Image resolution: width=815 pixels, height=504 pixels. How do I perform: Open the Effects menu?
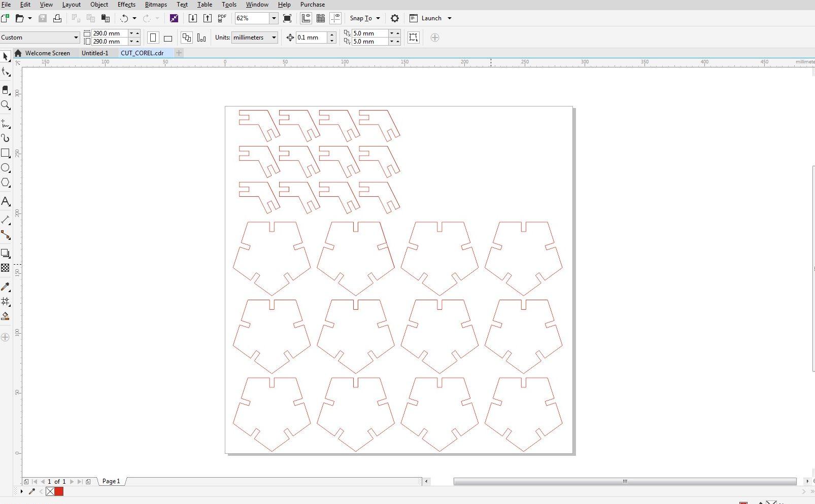pyautogui.click(x=126, y=5)
